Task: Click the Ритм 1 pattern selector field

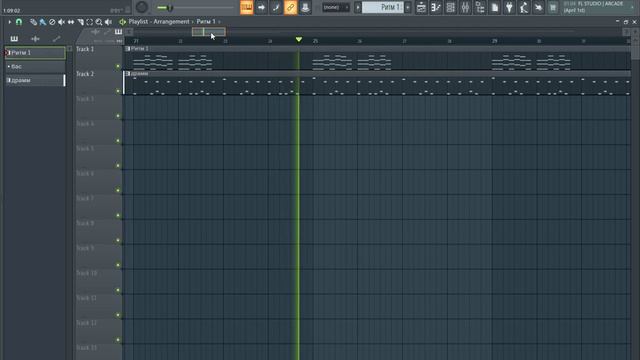Action: click(383, 7)
